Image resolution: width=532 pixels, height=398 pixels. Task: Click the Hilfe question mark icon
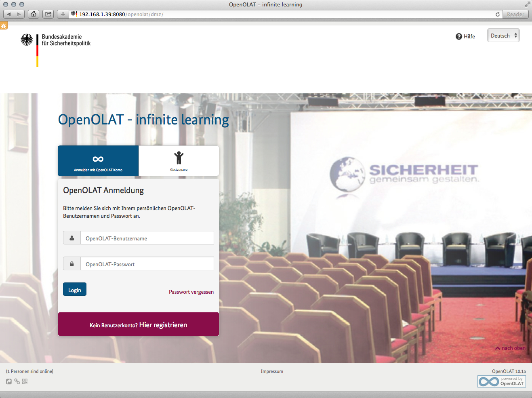click(x=459, y=36)
